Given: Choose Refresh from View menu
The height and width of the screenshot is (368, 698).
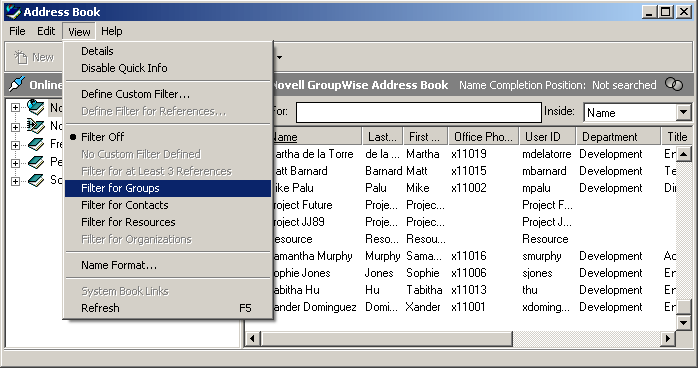Looking at the screenshot, I should pos(168,308).
